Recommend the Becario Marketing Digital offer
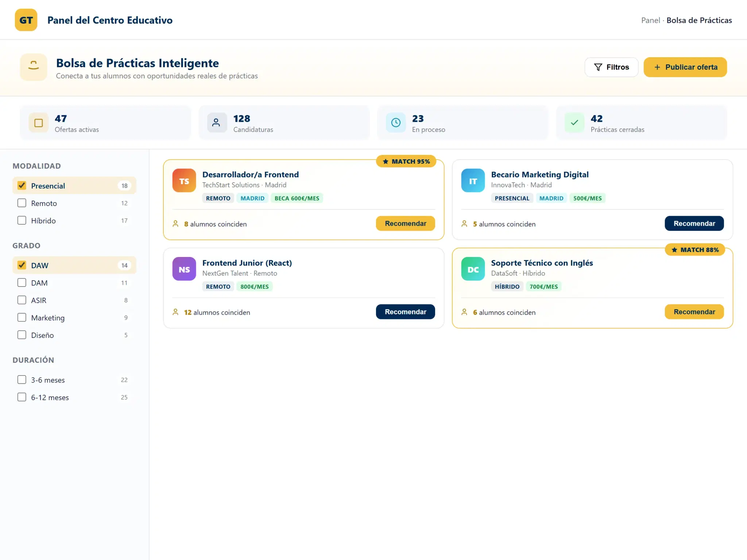 click(694, 223)
